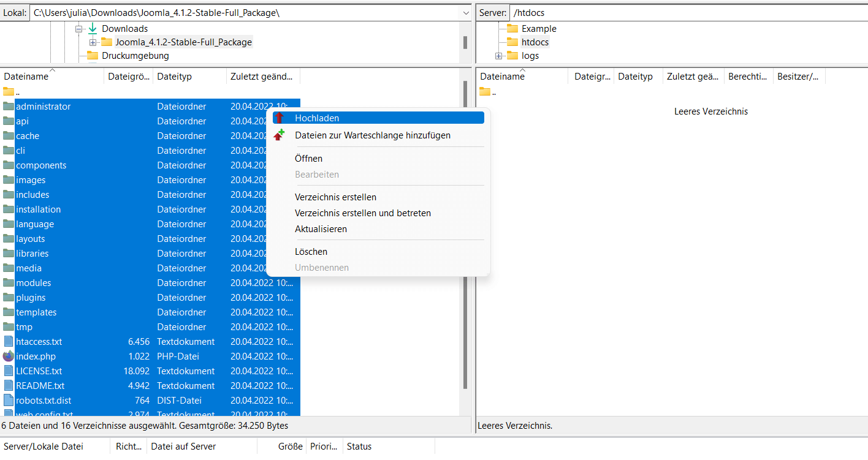Select Druckumgebung folder in local tree
Viewport: 868px width, 460px height.
pyautogui.click(x=135, y=56)
